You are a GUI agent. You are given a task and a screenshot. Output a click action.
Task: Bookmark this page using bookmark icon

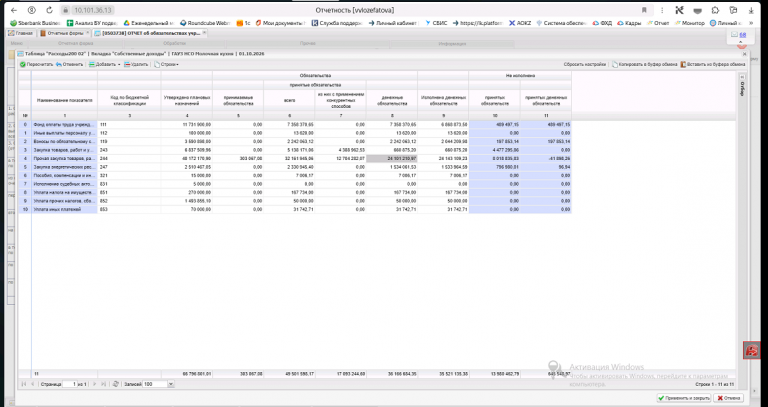coord(644,10)
